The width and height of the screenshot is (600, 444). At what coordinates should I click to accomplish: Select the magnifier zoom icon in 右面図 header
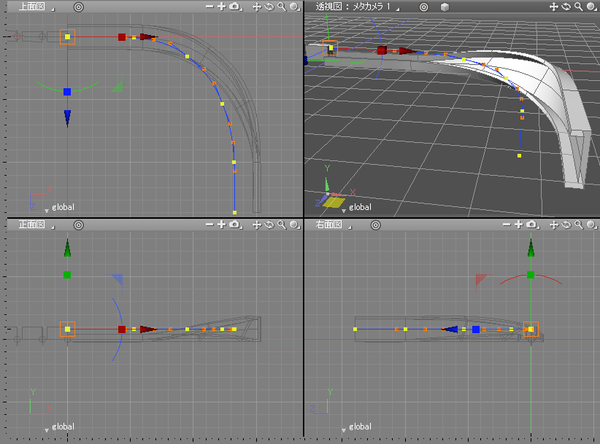pyautogui.click(x=579, y=225)
